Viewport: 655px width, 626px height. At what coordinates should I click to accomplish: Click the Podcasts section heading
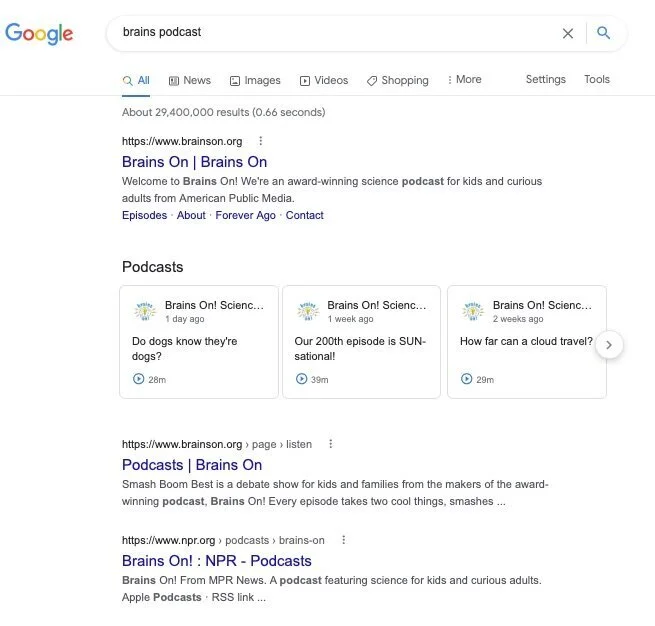tap(152, 267)
